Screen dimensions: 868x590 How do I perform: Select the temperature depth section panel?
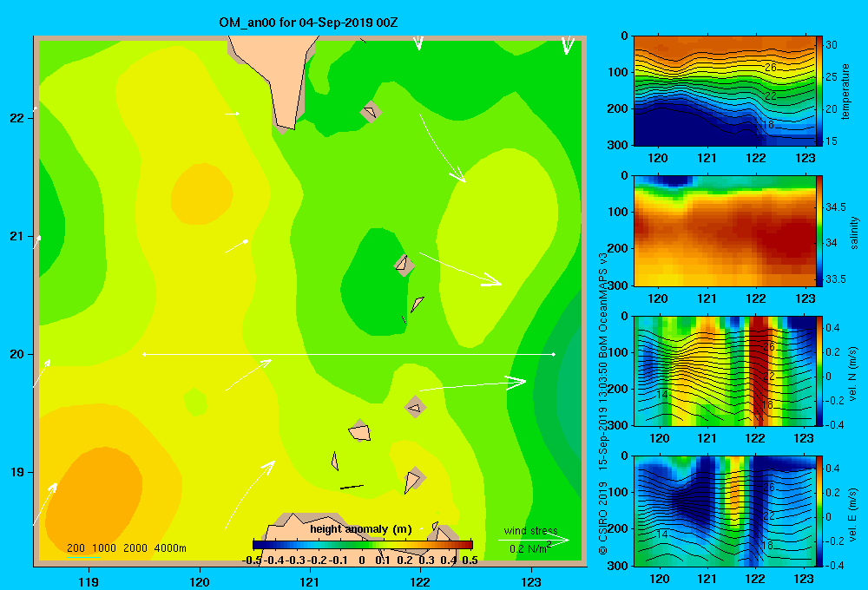[724, 91]
